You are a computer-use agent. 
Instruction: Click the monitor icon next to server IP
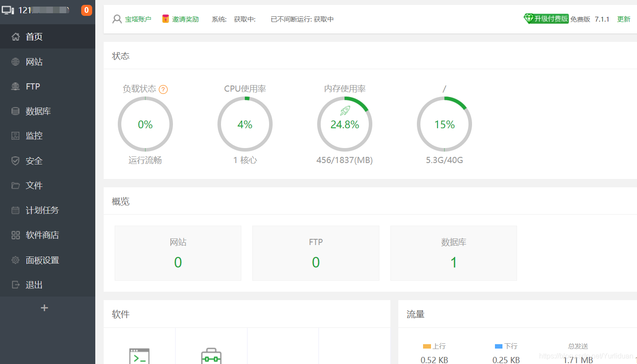pyautogui.click(x=8, y=10)
